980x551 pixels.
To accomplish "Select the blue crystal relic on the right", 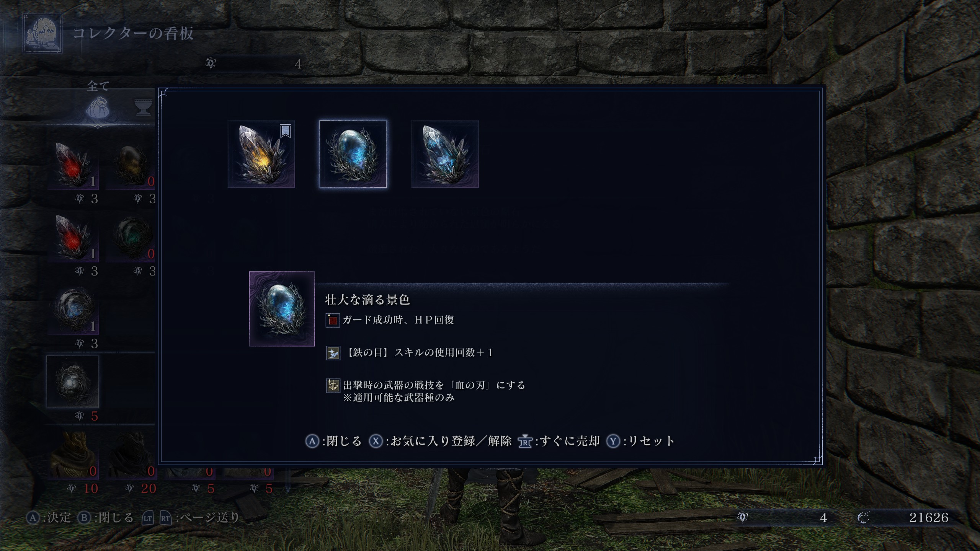I will coord(445,154).
